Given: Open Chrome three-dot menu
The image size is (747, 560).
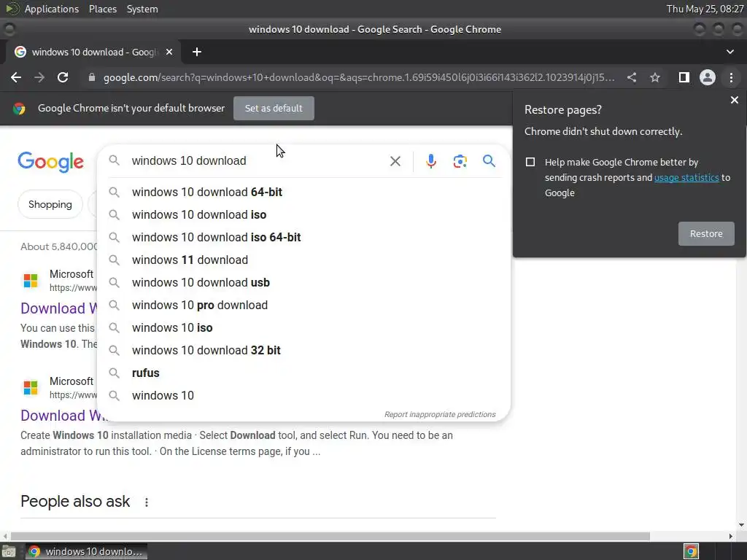Looking at the screenshot, I should pos(731,77).
